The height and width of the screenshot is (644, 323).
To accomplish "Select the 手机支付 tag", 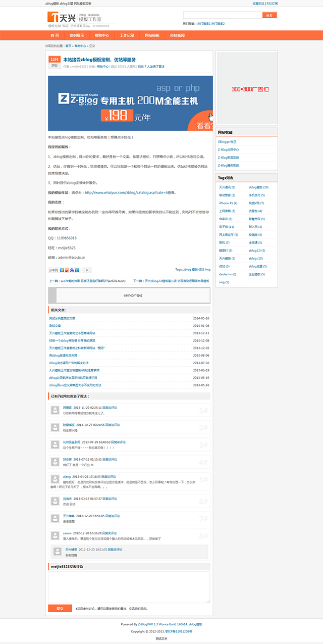I will pos(256,195).
